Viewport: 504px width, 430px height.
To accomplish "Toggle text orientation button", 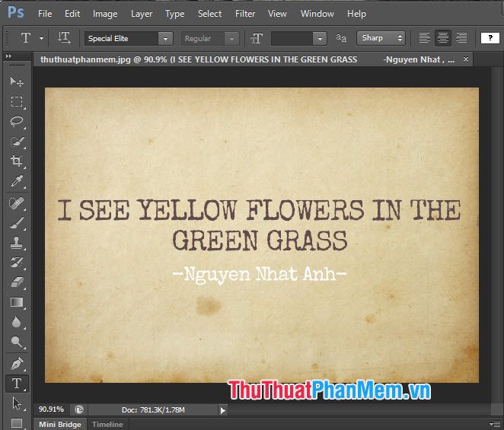I will [64, 38].
